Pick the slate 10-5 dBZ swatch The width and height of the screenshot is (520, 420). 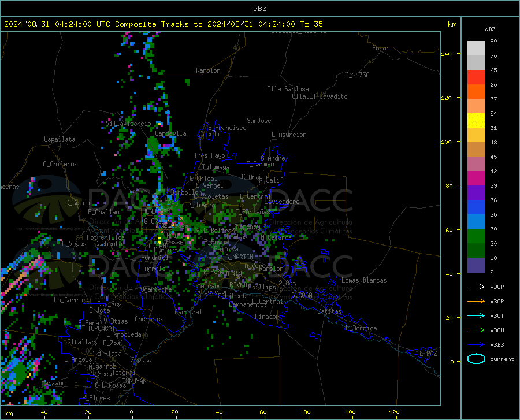tap(476, 265)
